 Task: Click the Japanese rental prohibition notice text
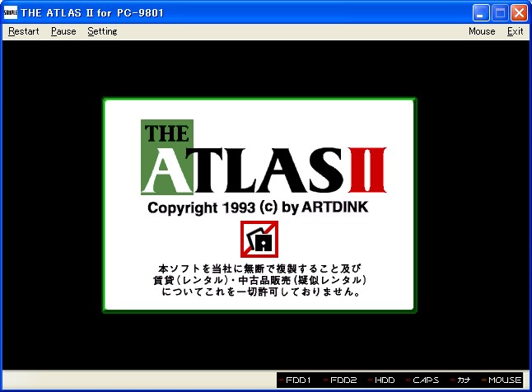(259, 280)
